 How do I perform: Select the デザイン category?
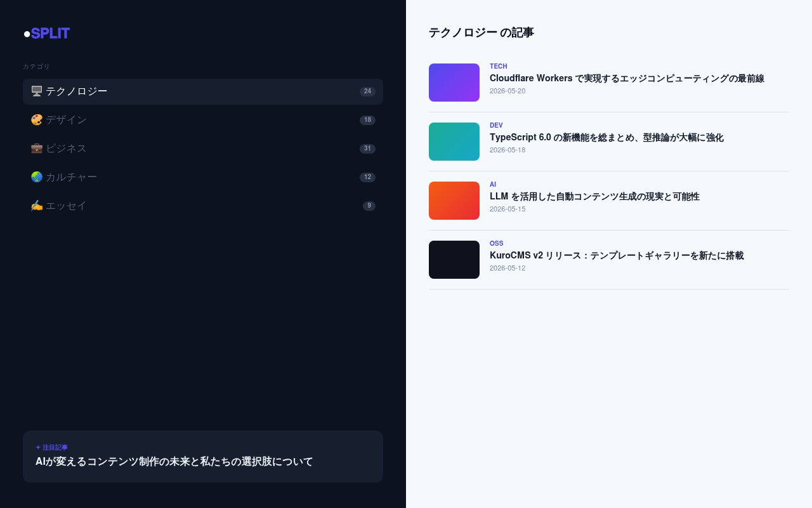click(203, 120)
